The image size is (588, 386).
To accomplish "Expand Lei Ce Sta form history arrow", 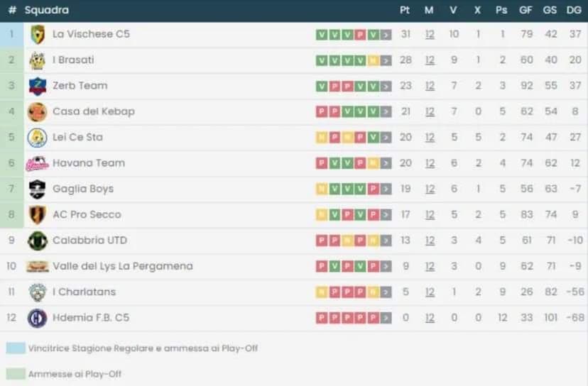I will click(x=386, y=138).
